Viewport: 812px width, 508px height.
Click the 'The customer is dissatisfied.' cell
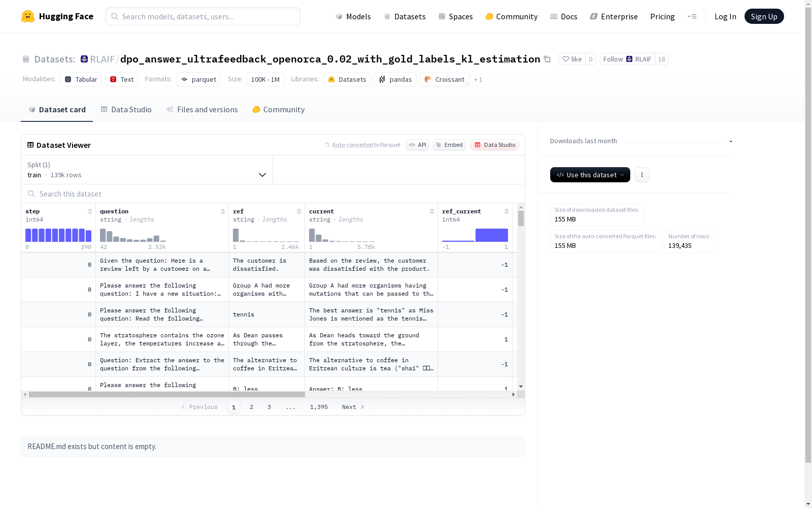pos(266,265)
